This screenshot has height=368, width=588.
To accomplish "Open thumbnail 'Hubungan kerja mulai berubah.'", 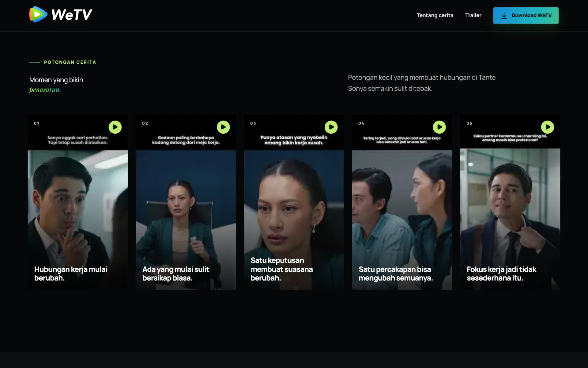I will click(x=78, y=202).
